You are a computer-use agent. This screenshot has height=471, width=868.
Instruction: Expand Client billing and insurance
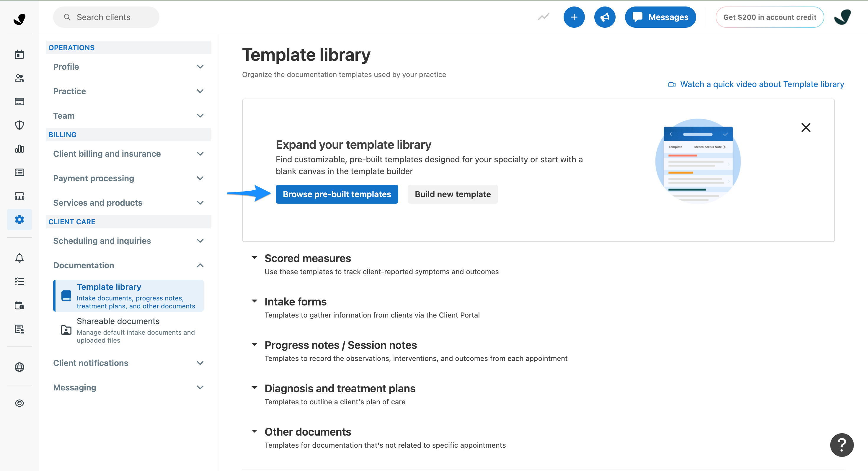tap(128, 154)
